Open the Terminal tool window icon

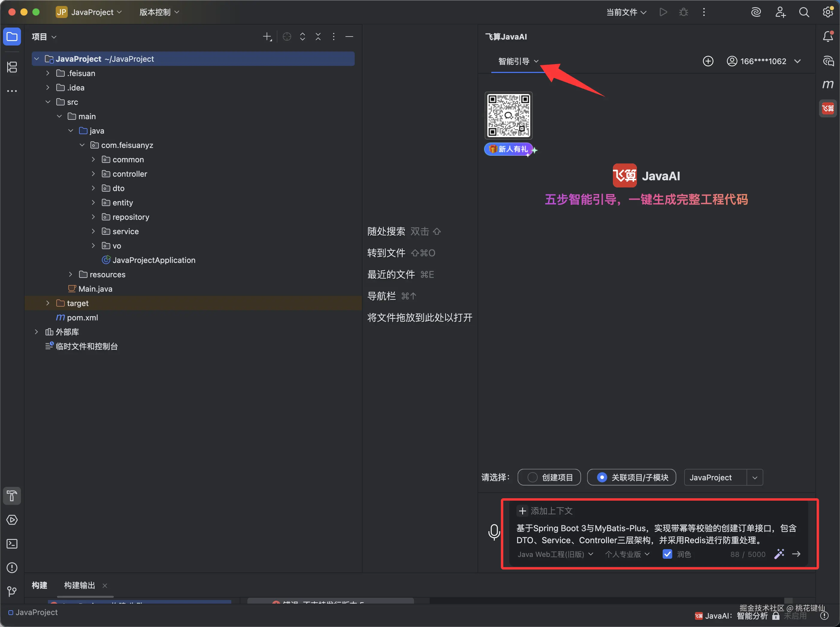pyautogui.click(x=12, y=544)
